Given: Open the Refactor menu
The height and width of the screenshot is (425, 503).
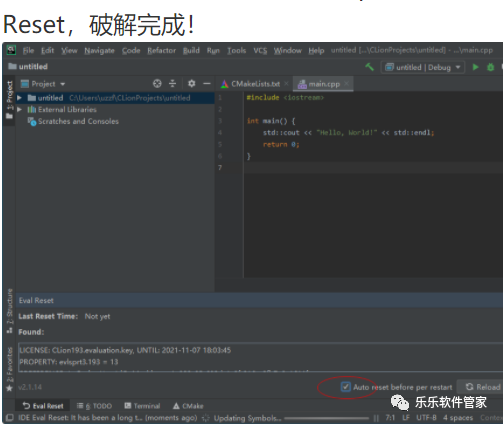Looking at the screenshot, I should [161, 50].
